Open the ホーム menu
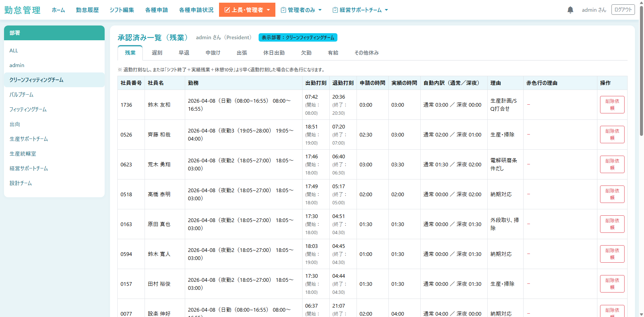 (58, 10)
